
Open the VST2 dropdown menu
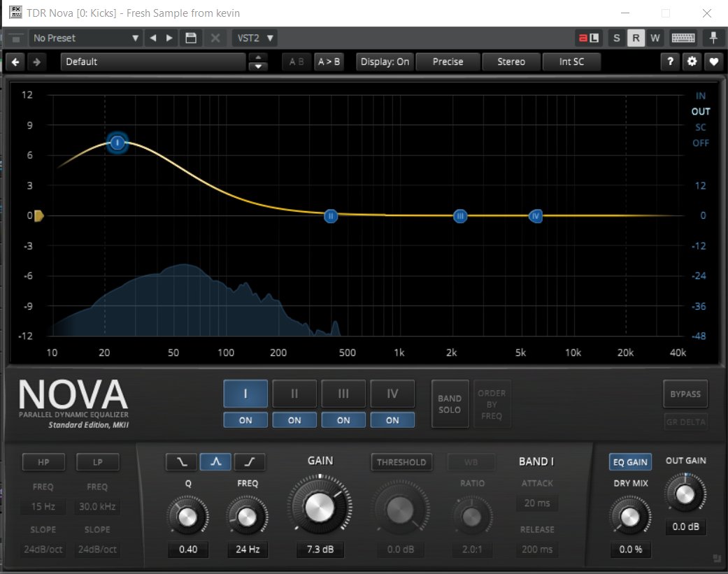(255, 38)
